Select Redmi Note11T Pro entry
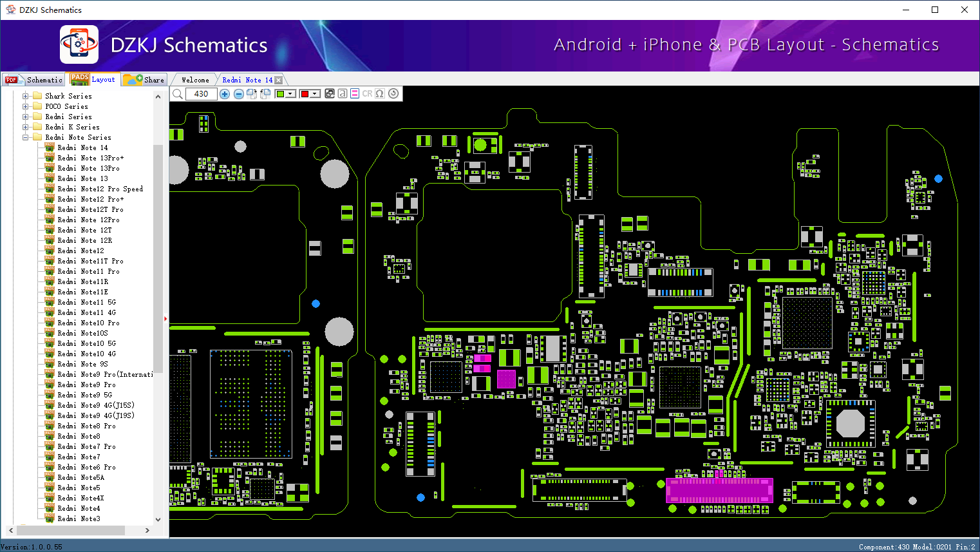This screenshot has width=980, height=552. [90, 261]
